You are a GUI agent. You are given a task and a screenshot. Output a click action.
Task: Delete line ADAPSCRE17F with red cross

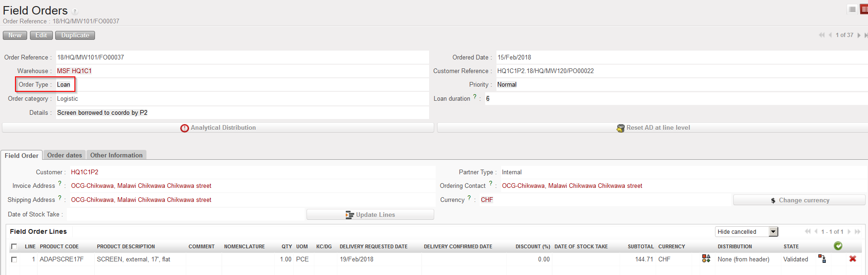[853, 259]
